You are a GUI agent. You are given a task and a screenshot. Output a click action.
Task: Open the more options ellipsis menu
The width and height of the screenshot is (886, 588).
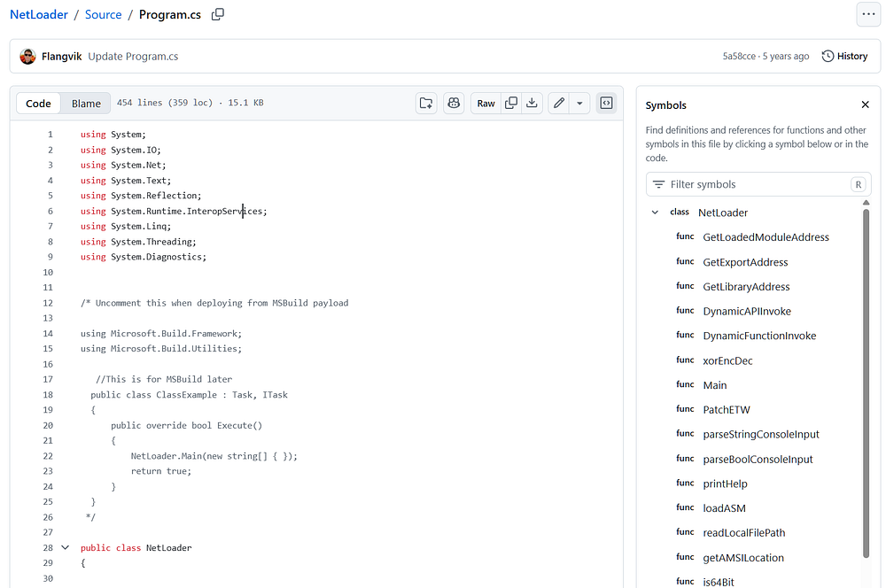click(x=868, y=15)
